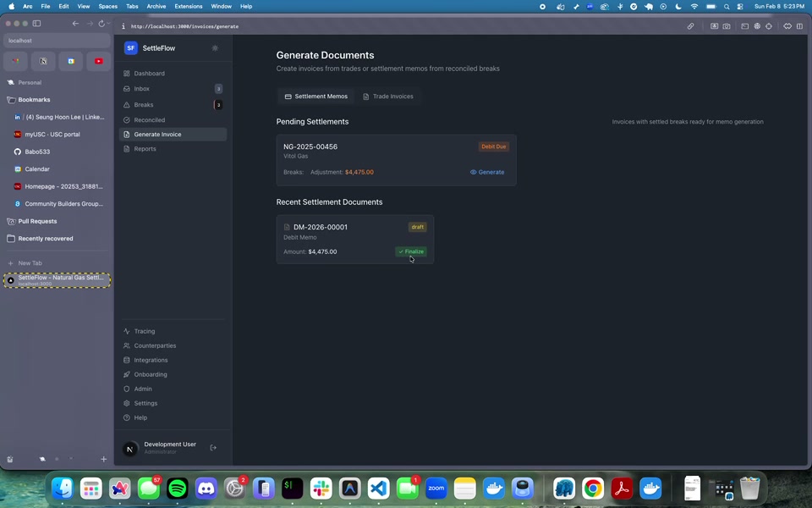Expand the Pull Requests folder
Image resolution: width=812 pixels, height=508 pixels.
tap(37, 222)
